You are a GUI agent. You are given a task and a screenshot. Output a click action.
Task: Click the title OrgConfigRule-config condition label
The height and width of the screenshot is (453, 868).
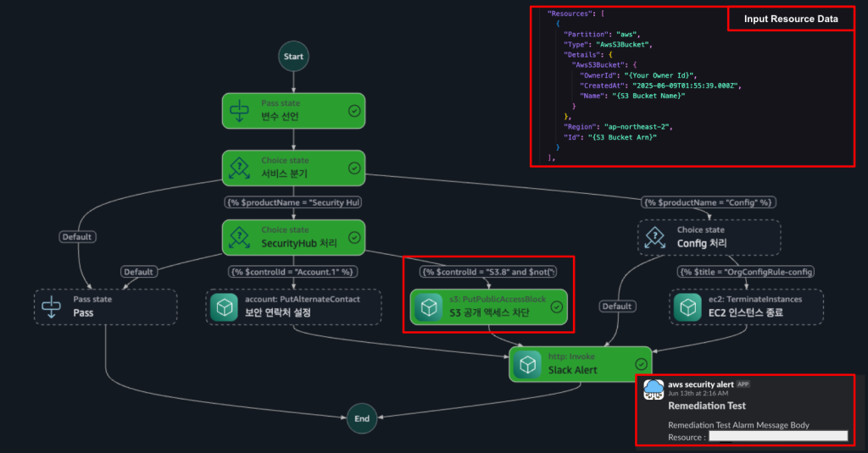click(x=746, y=272)
